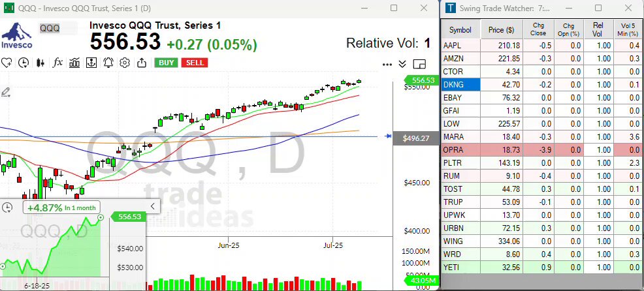Maximize the Swing Trade Watcher window
The height and width of the screenshot is (291, 644).
(x=598, y=8)
